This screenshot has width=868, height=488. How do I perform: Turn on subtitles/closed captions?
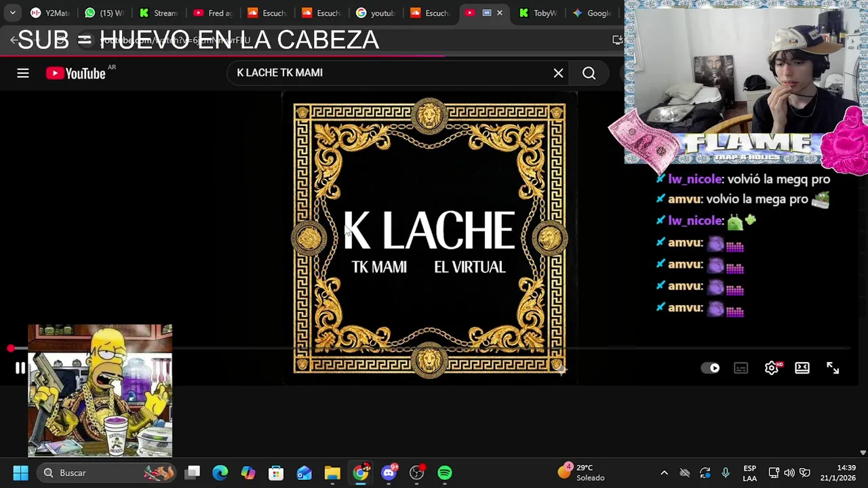click(x=741, y=368)
